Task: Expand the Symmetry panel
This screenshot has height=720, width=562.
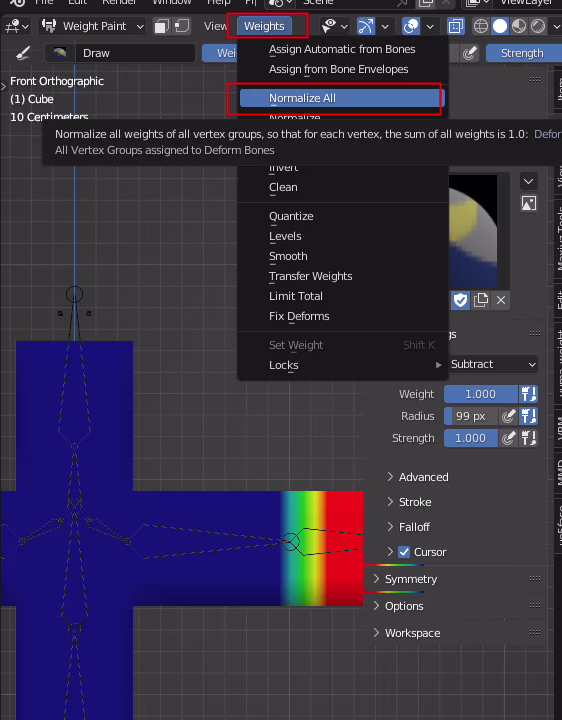Action: 405,579
